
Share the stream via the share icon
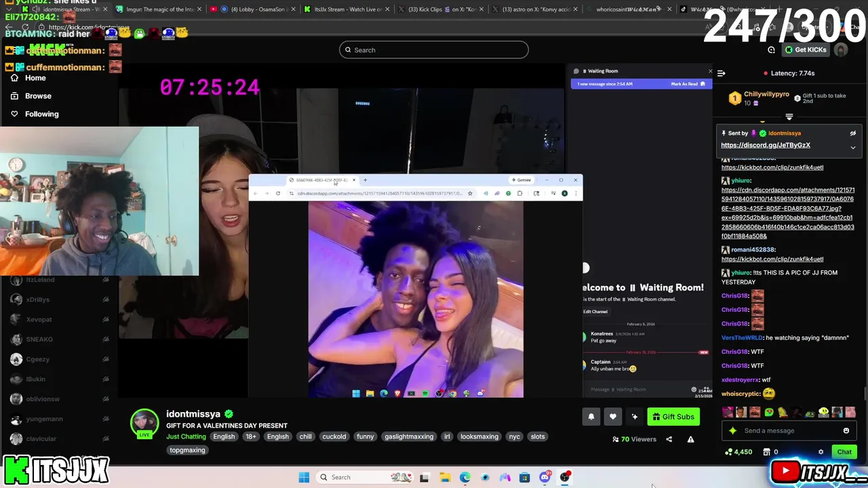coord(669,439)
